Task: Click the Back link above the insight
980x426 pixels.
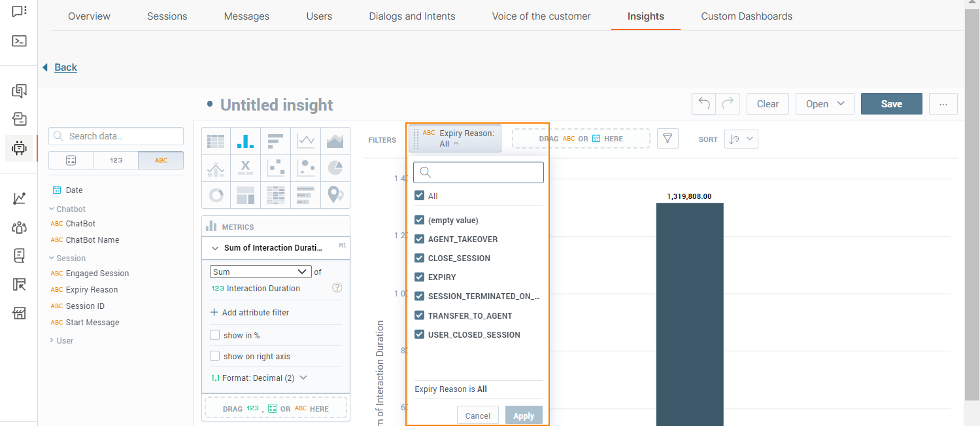Action: [65, 67]
